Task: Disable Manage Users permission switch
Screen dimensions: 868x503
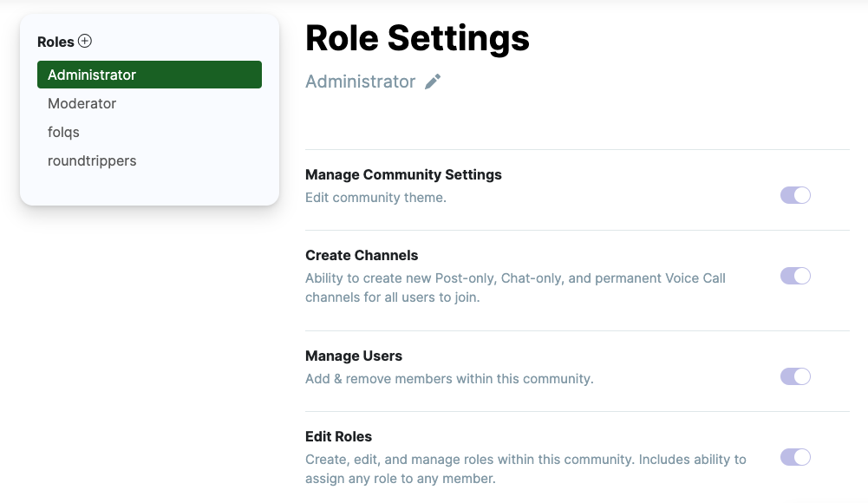Action: pos(795,377)
